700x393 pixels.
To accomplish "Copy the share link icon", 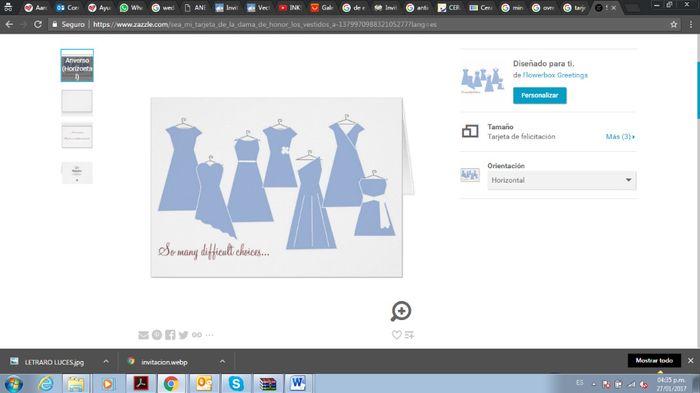I will tap(197, 335).
